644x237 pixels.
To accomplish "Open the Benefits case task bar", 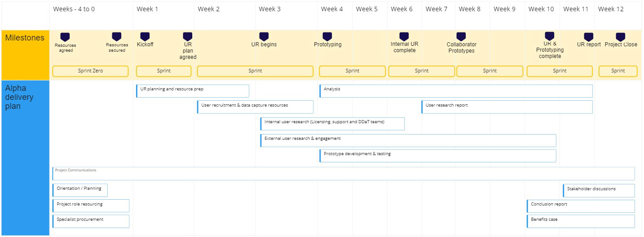I will [580, 221].
